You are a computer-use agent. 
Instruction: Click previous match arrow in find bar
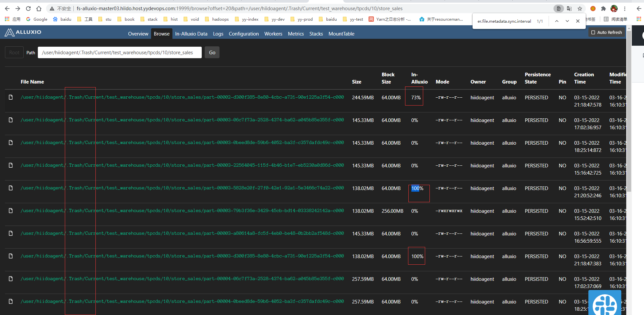557,21
